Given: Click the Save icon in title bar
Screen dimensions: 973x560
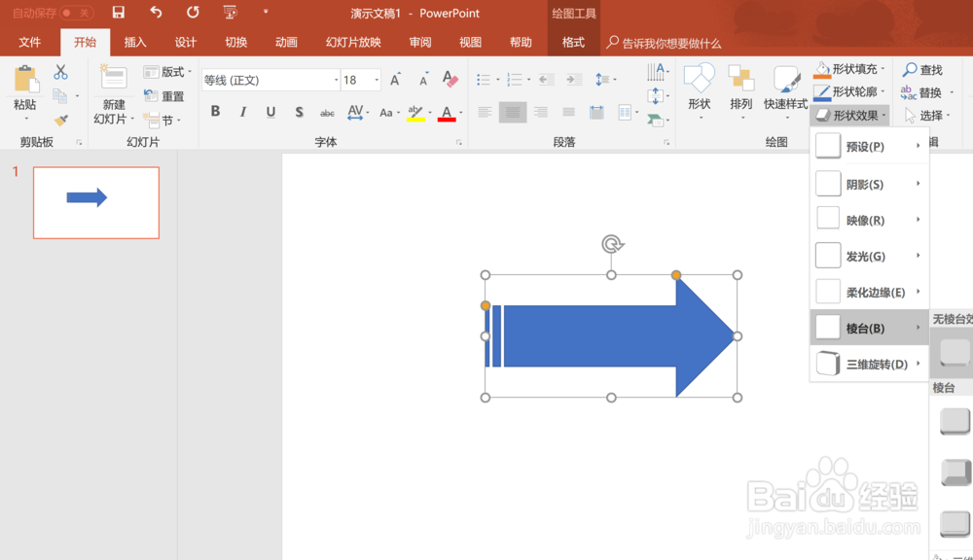Looking at the screenshot, I should [x=118, y=13].
